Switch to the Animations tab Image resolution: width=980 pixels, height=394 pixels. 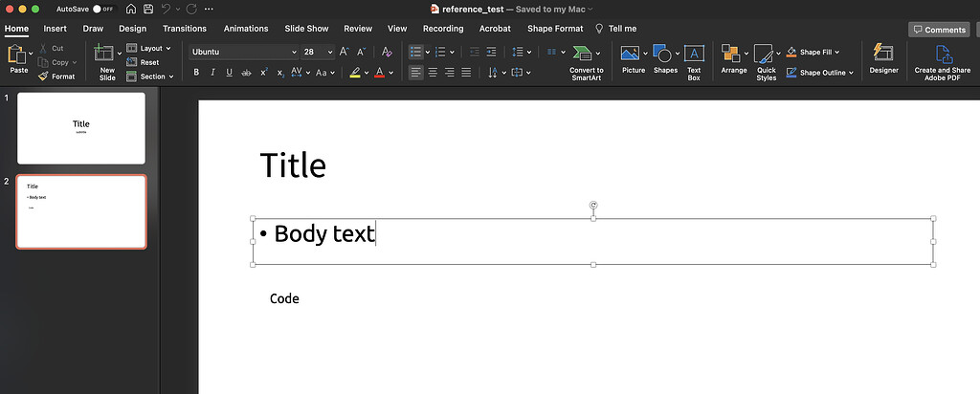(x=246, y=29)
